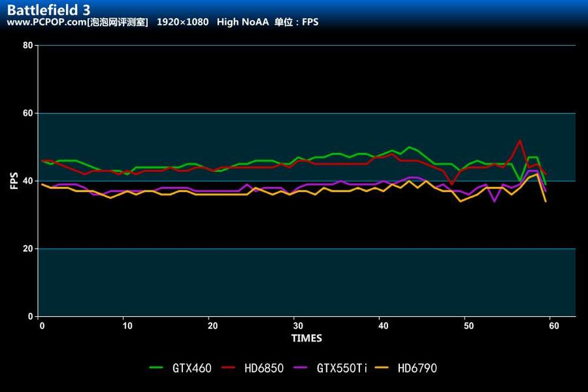Click the red HD6850 line's highest spike
Screen dimensions: 588x392
point(520,140)
